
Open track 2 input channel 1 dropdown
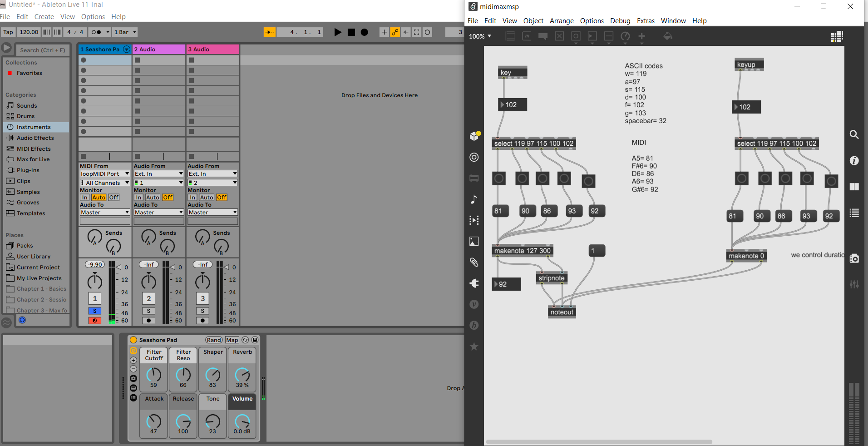tap(159, 183)
